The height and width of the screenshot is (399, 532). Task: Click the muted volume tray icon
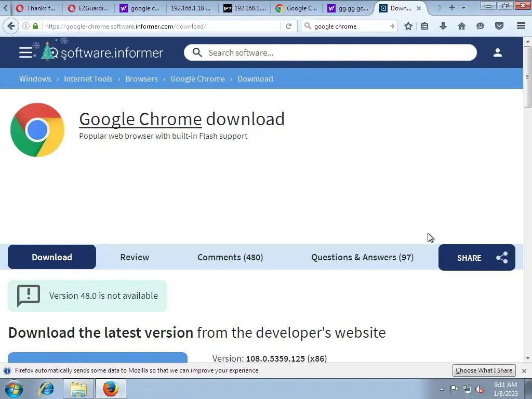(480, 390)
